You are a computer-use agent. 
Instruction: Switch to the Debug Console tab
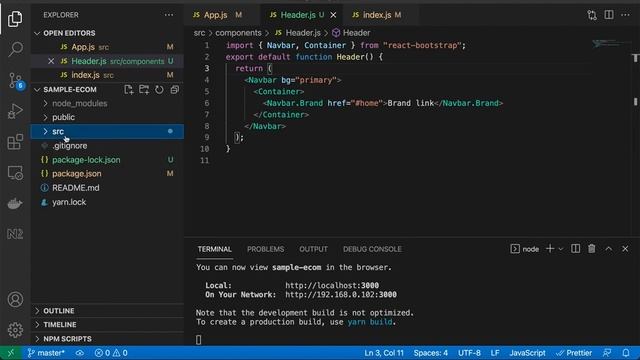372,249
